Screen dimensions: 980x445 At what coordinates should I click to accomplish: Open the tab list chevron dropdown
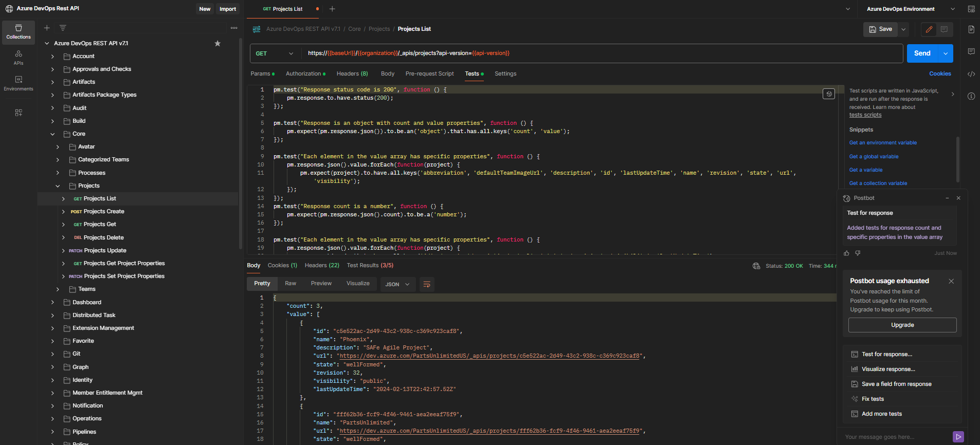coord(848,9)
